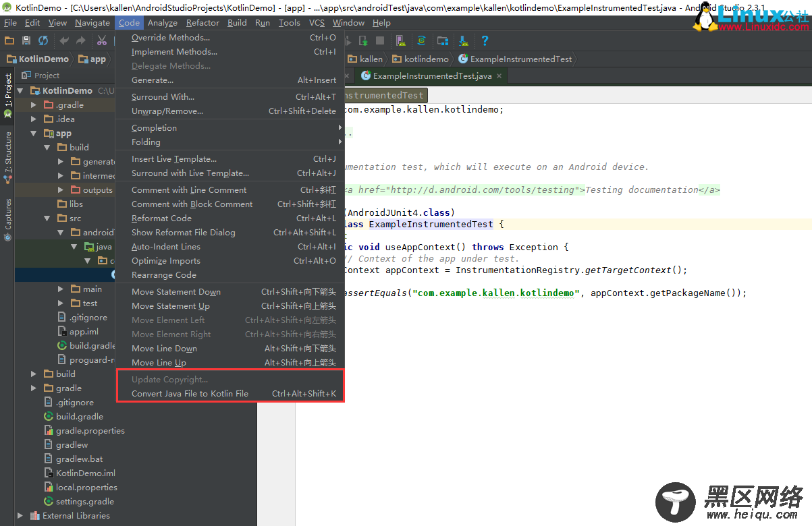812x526 pixels.
Task: Select the libs folder in project tree
Action: (x=70, y=204)
